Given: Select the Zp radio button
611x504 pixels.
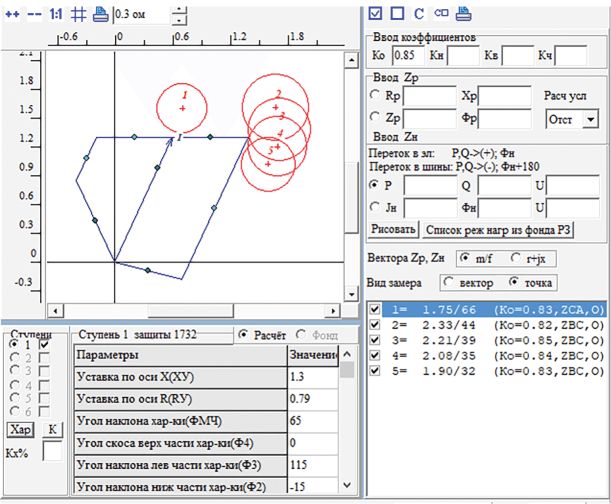Looking at the screenshot, I should [x=374, y=116].
